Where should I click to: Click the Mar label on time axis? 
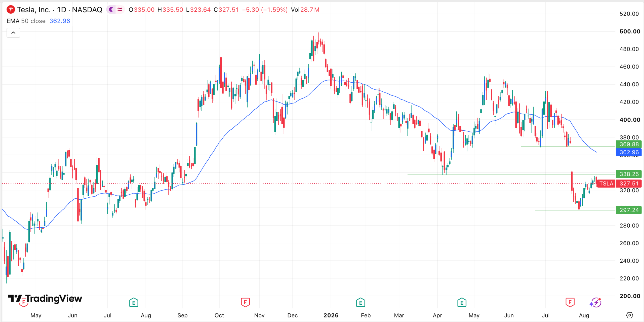[x=399, y=315]
